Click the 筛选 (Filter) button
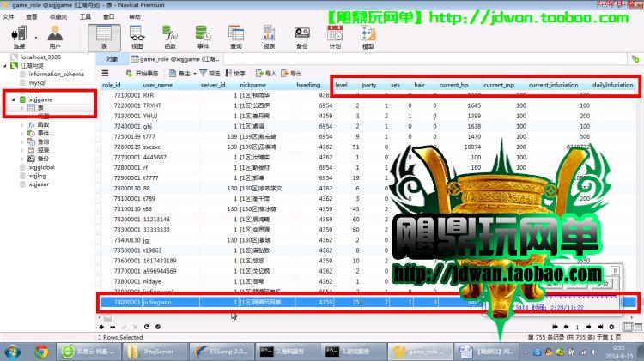The image size is (644, 361). click(x=210, y=74)
